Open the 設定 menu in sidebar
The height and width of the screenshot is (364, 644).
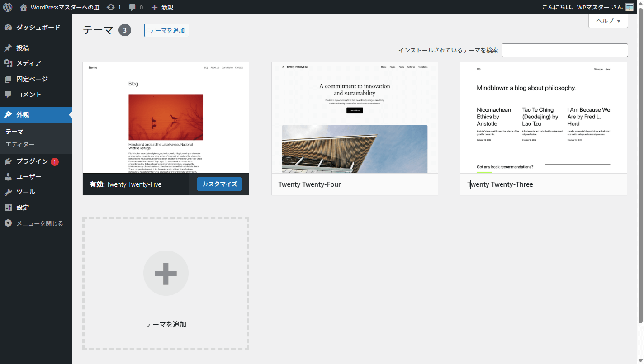pyautogui.click(x=23, y=208)
